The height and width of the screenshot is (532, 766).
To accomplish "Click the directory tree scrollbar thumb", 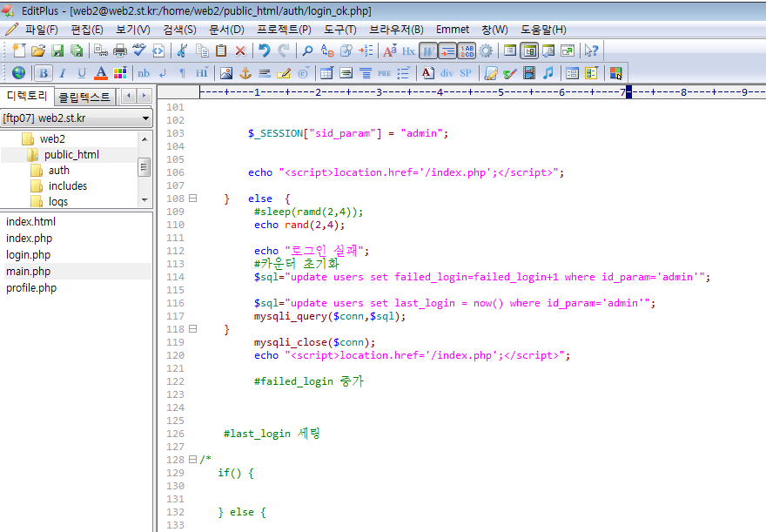I will click(144, 167).
